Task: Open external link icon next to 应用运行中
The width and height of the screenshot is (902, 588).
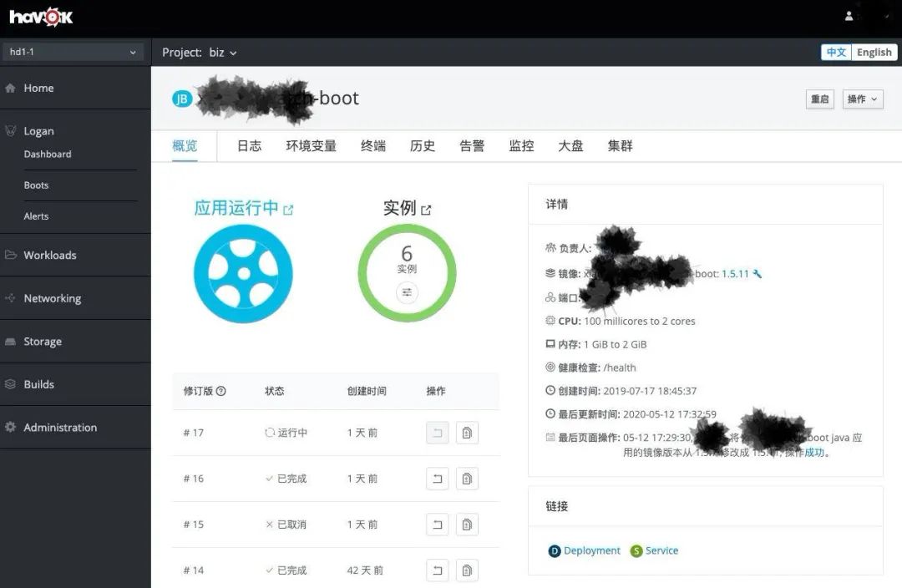Action: pos(288,210)
